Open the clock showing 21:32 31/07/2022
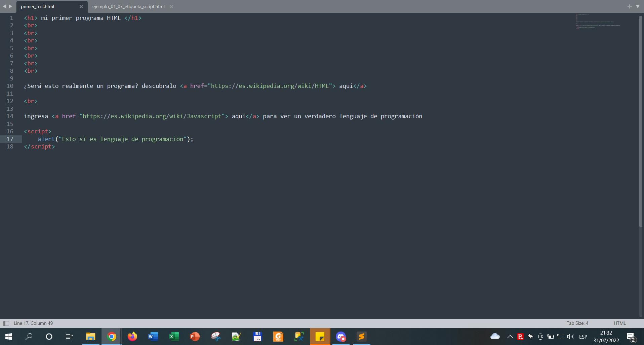The height and width of the screenshot is (345, 644). tap(606, 337)
